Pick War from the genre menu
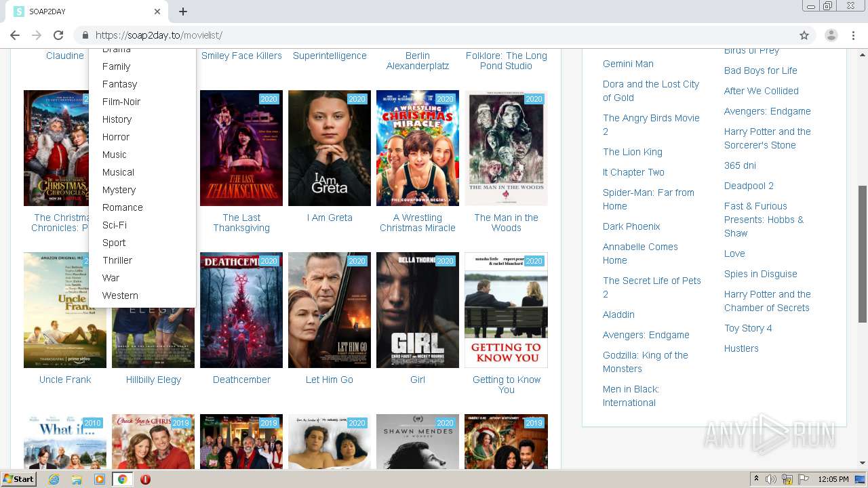The height and width of the screenshot is (488, 868). 111,278
